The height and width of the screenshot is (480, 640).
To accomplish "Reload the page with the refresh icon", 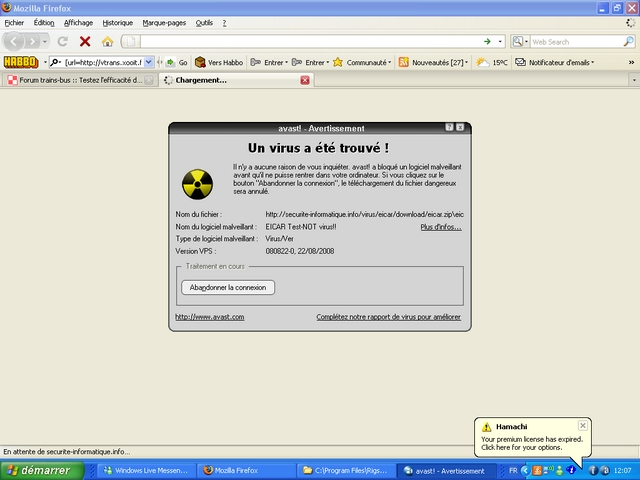I will tap(62, 41).
